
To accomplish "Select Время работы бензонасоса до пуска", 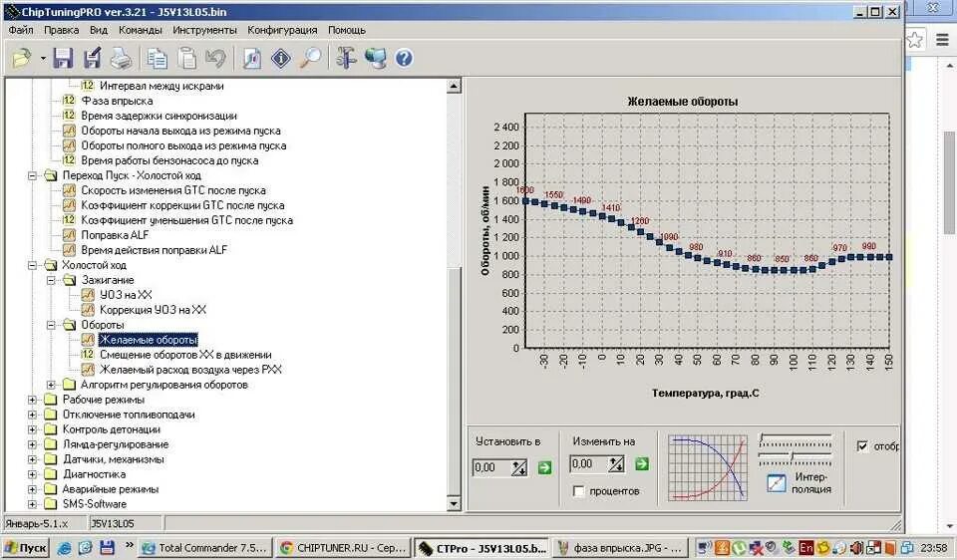I will (x=169, y=160).
